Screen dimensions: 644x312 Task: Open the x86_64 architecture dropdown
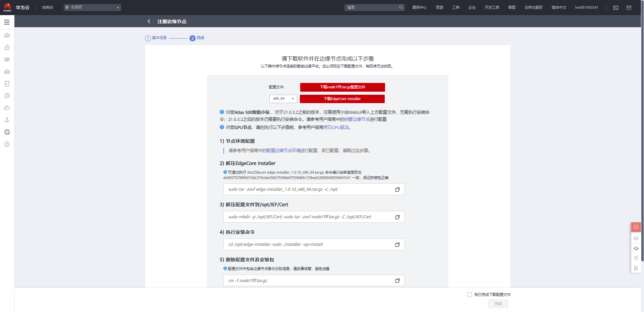click(283, 99)
